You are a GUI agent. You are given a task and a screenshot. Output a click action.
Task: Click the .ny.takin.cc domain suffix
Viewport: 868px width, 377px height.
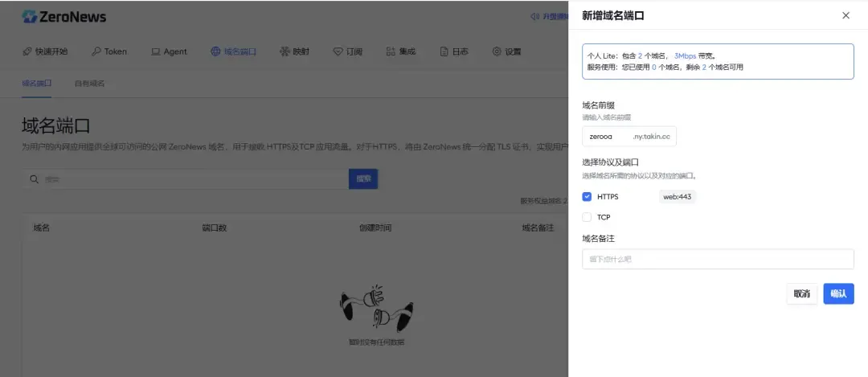pyautogui.click(x=651, y=137)
